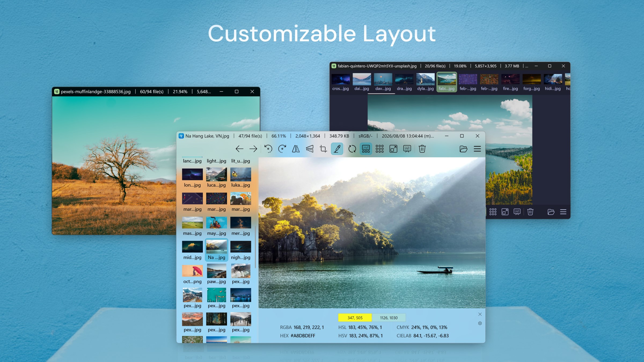
Task: Select the mid...jpg thumbnail
Action: coord(192,250)
